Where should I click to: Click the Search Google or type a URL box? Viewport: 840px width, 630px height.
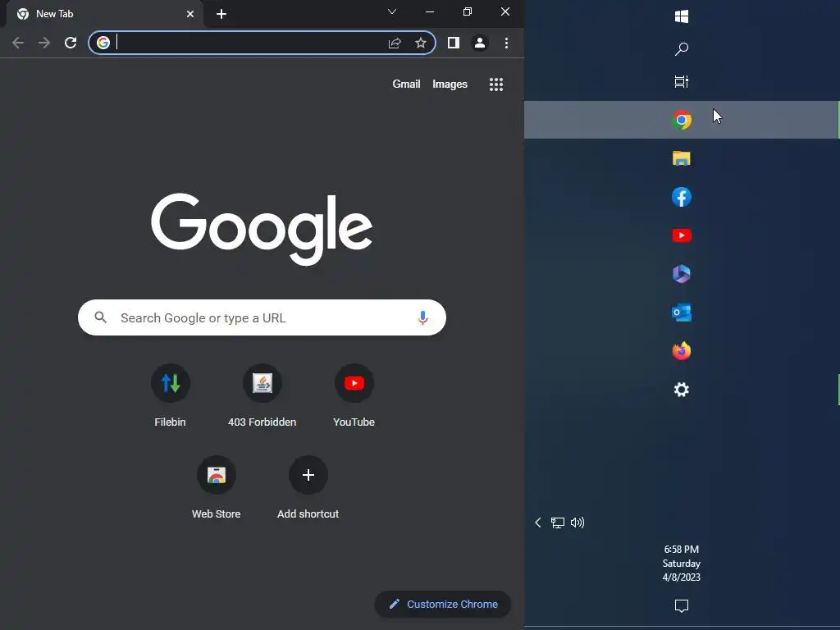point(262,317)
